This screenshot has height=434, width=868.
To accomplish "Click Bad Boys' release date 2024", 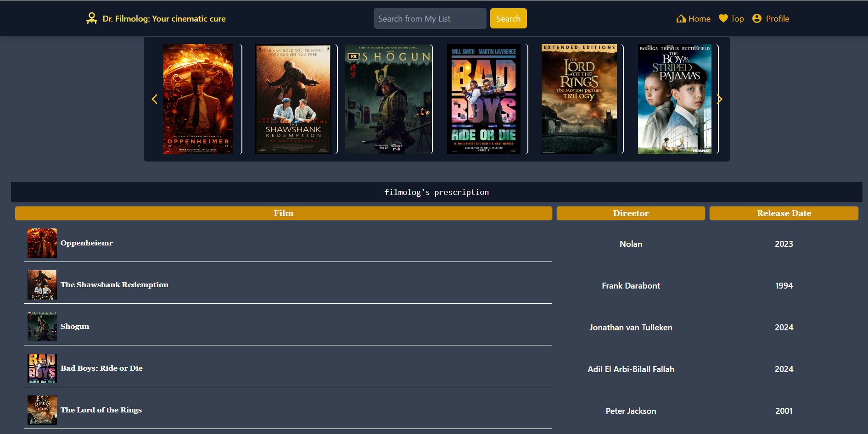I will click(x=784, y=369).
